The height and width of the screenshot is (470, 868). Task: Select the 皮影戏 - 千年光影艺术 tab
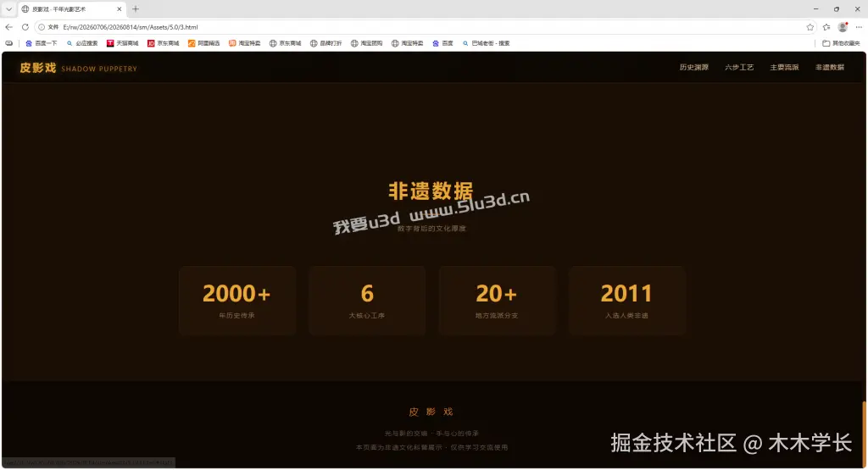pyautogui.click(x=71, y=8)
